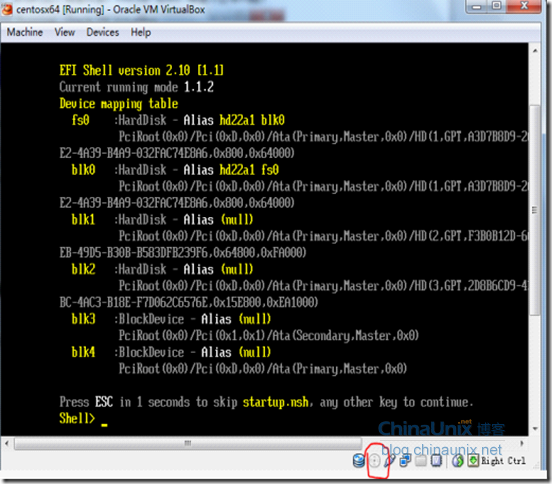Click the centosx64 [Running] window title text
This screenshot has width=552, height=484.
click(111, 9)
